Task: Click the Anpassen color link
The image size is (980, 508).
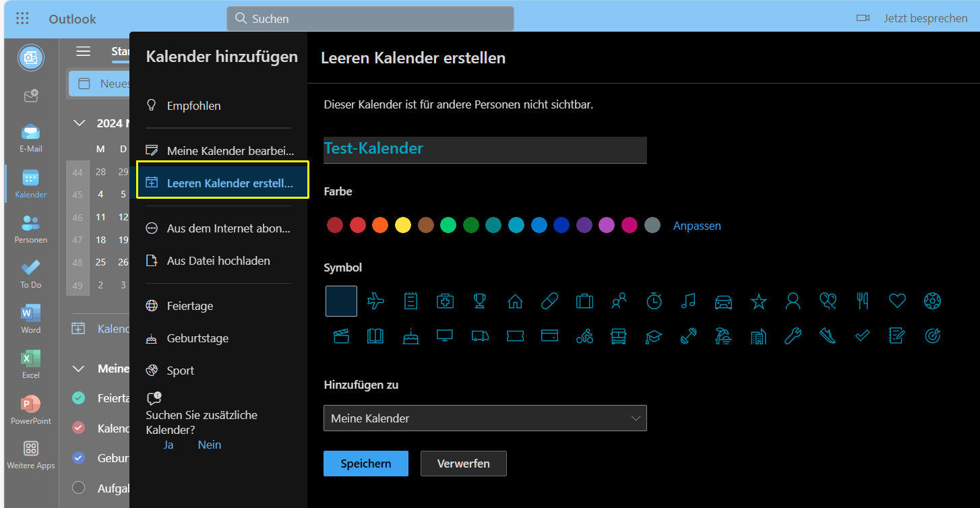Action: [x=697, y=226]
